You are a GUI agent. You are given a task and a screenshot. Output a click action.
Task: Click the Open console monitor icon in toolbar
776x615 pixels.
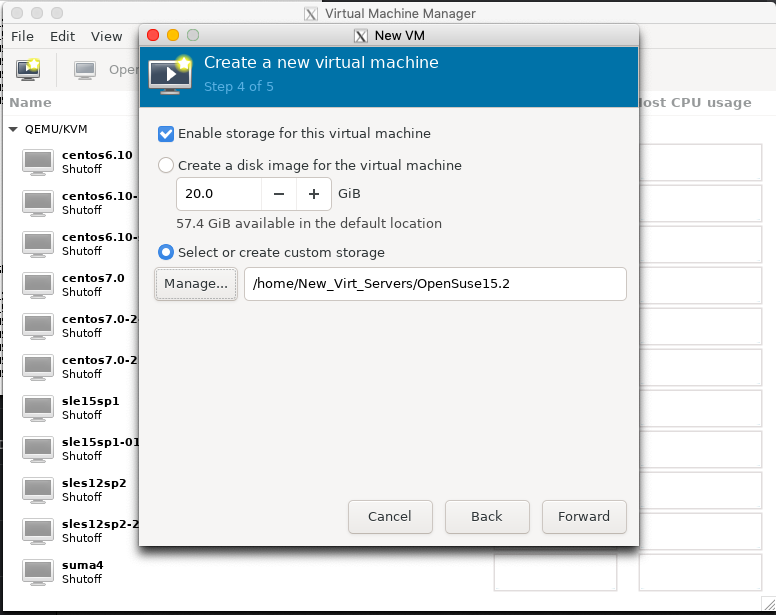pyautogui.click(x=85, y=70)
